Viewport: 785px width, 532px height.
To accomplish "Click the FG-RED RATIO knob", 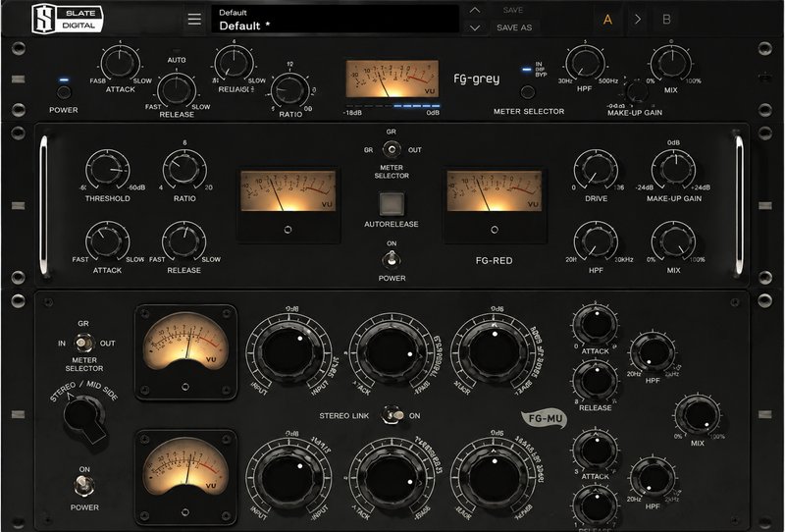I will click(x=184, y=170).
